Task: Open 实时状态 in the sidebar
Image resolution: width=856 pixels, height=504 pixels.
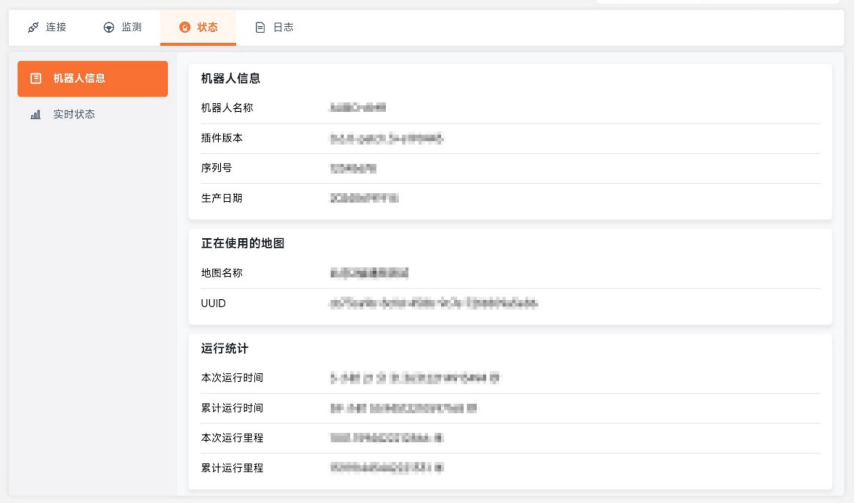Action: tap(74, 114)
